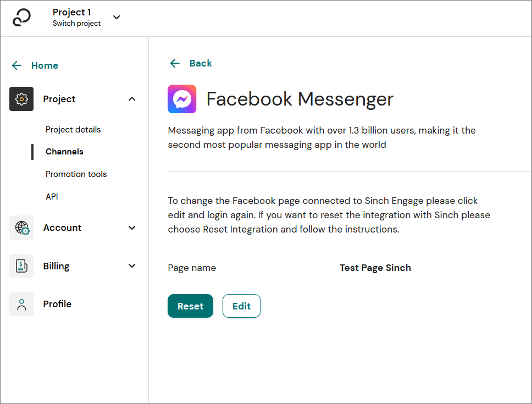Select the Billing menu heading
The height and width of the screenshot is (404, 532).
pos(56,266)
